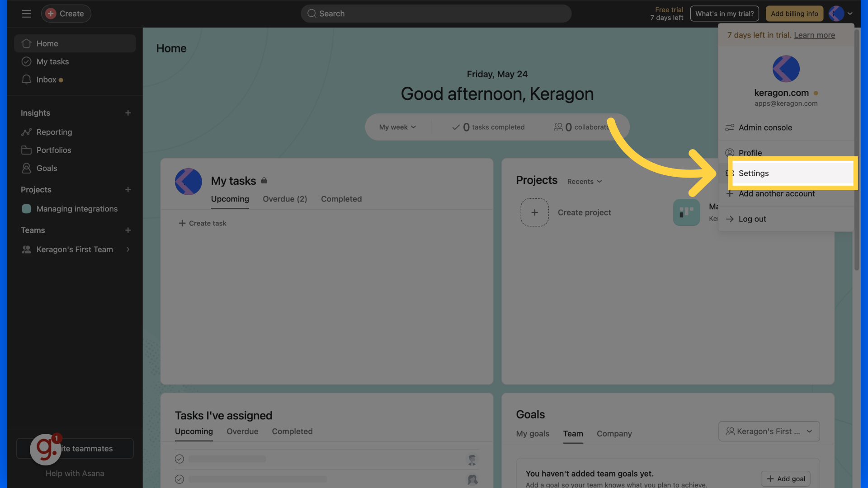Viewport: 868px width, 488px height.
Task: Open Admin console menu entry
Action: 786,127
